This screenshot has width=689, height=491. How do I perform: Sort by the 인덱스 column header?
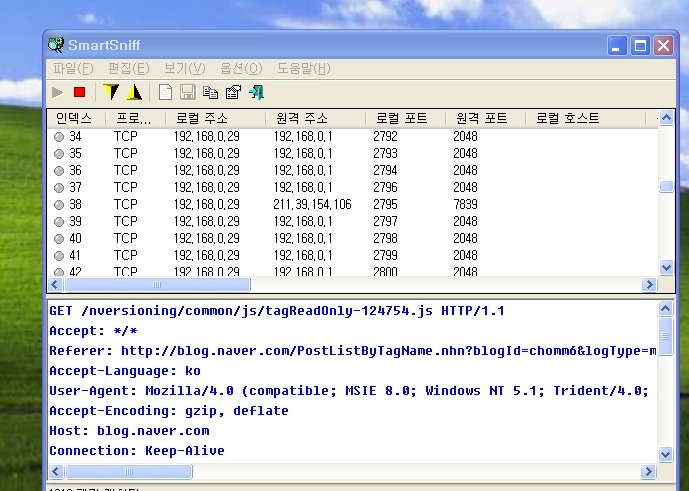coord(75,118)
